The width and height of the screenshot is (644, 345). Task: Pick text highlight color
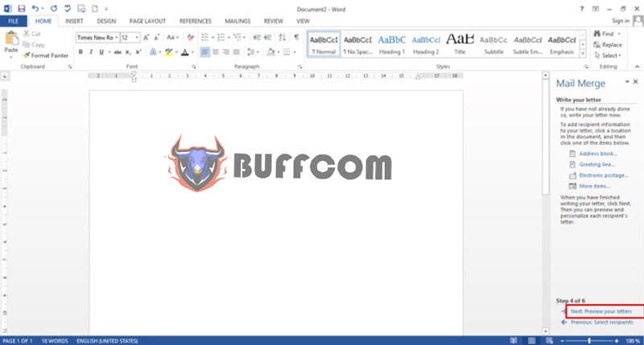(168, 52)
